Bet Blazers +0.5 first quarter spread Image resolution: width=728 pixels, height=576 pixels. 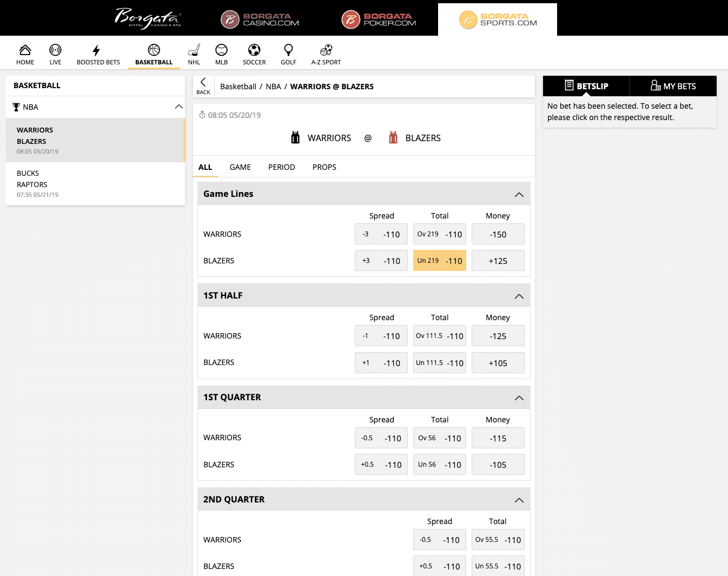(381, 465)
